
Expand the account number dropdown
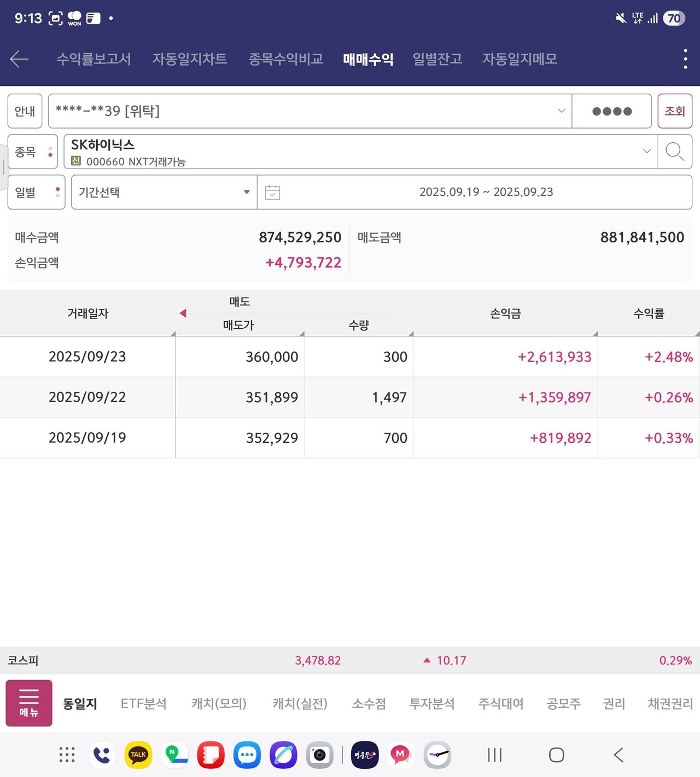561,111
